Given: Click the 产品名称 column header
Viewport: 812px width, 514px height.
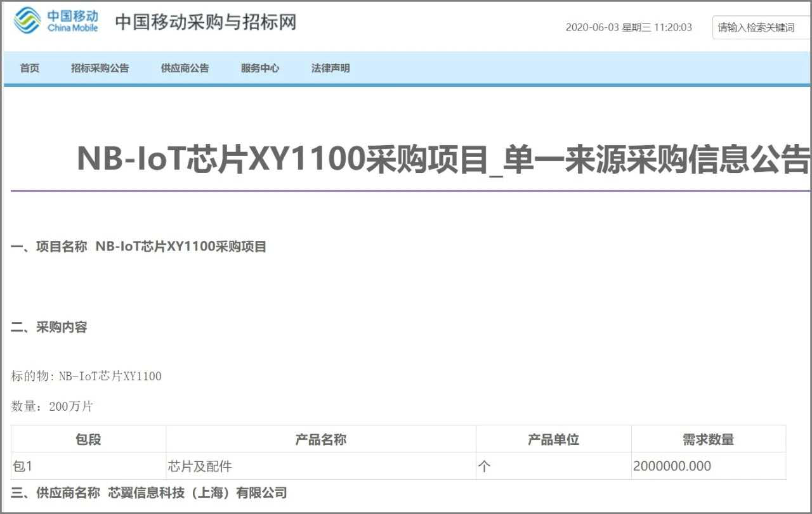Looking at the screenshot, I should pos(320,439).
